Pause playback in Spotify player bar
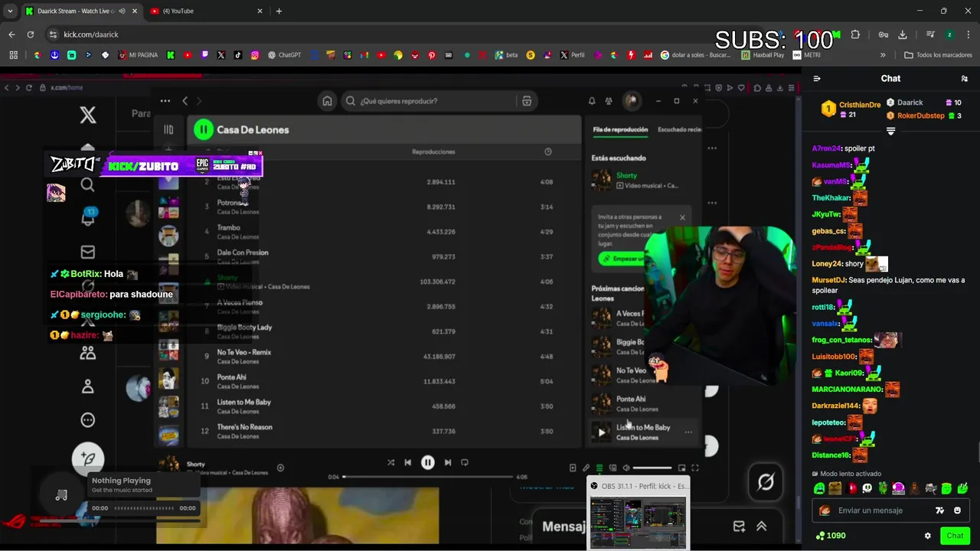The width and height of the screenshot is (980, 551). [427, 462]
